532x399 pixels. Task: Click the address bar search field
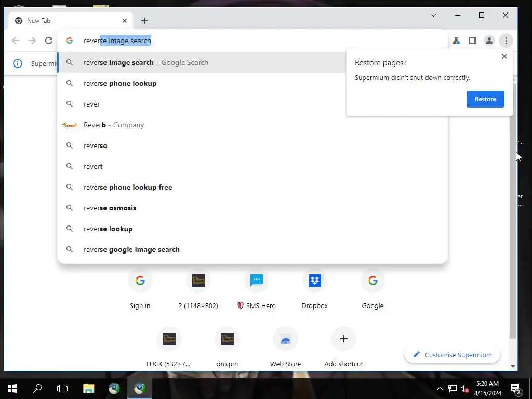click(253, 41)
